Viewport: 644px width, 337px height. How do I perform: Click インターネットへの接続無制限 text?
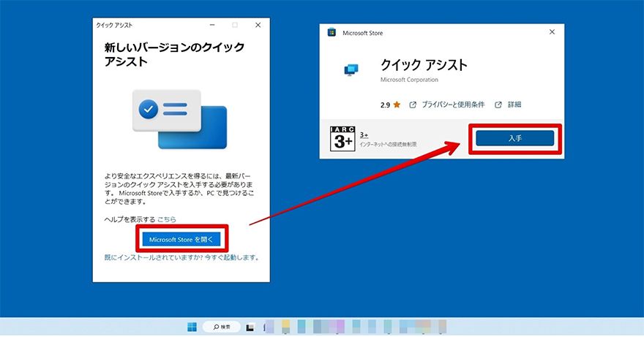point(388,145)
